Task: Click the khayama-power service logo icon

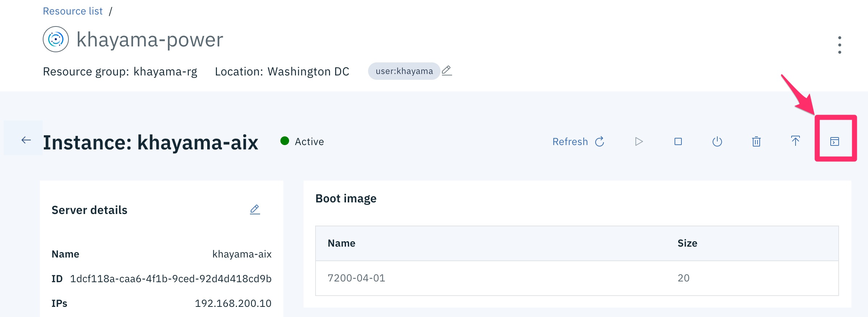Action: 56,39
